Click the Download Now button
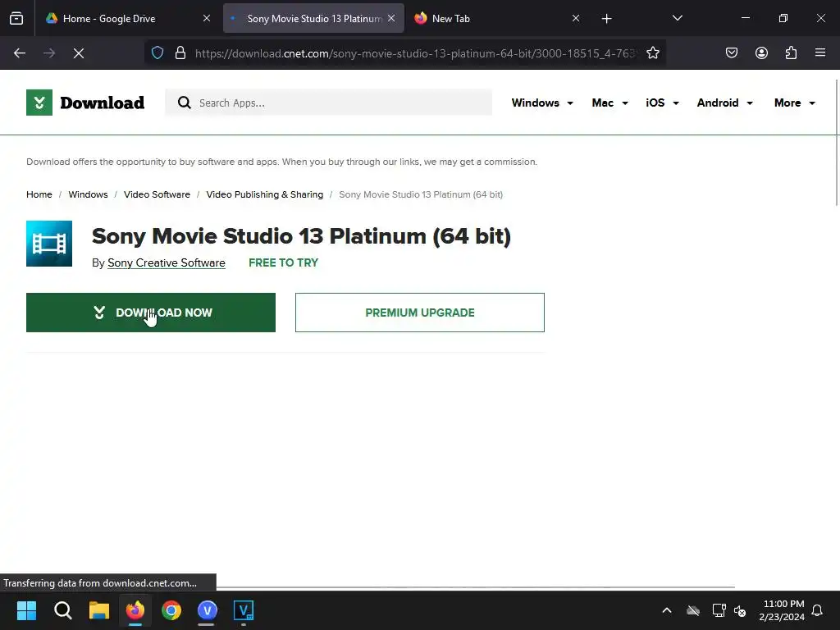Image resolution: width=840 pixels, height=630 pixels. (151, 313)
